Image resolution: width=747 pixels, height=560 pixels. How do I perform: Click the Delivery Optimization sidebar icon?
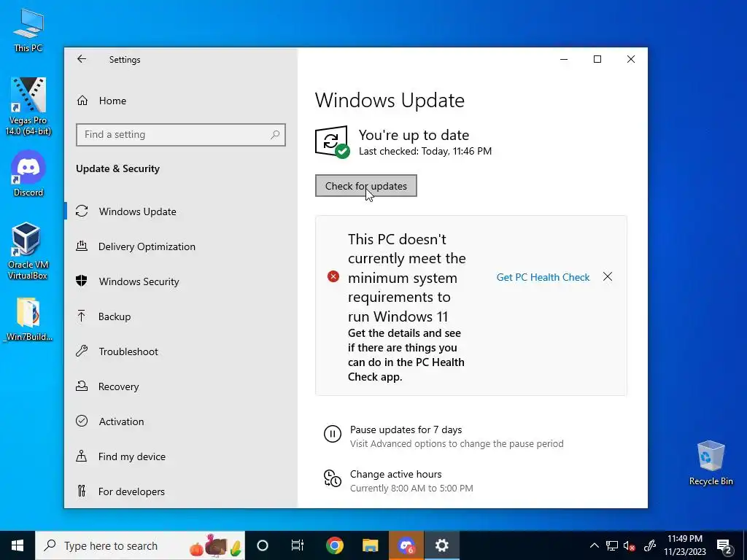(82, 246)
